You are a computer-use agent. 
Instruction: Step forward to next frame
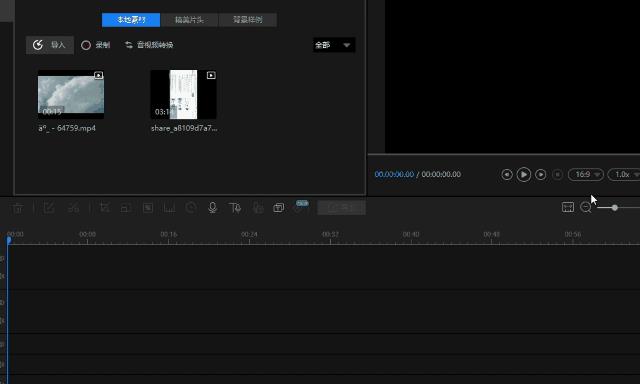540,175
